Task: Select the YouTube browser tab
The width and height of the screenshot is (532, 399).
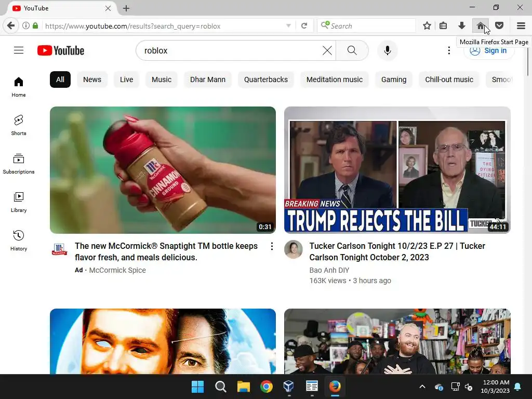Action: tap(61, 8)
